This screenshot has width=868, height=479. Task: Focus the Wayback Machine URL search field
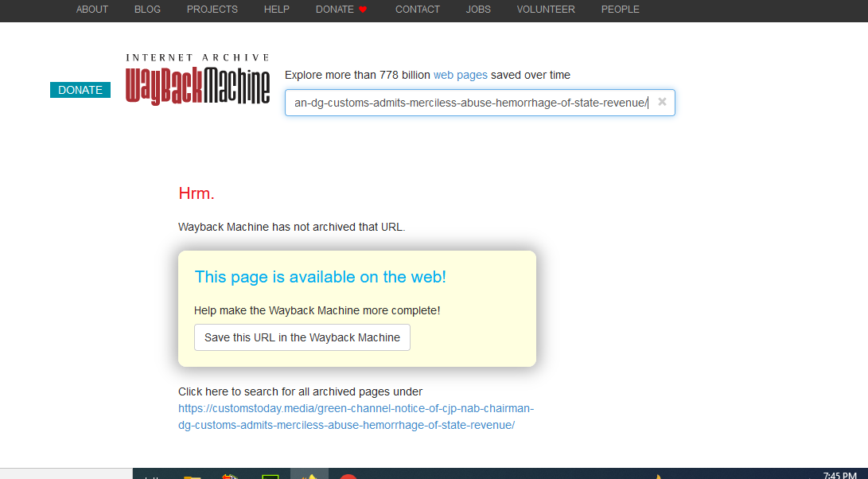click(x=471, y=103)
